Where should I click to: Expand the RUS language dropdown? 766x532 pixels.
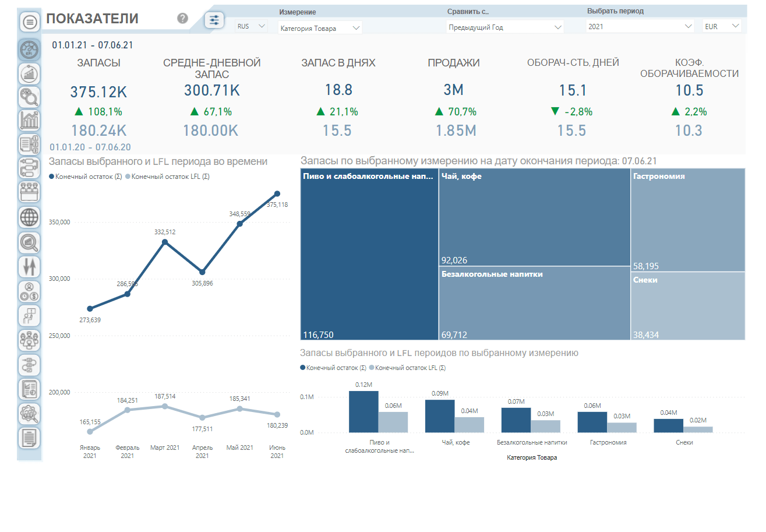[251, 26]
